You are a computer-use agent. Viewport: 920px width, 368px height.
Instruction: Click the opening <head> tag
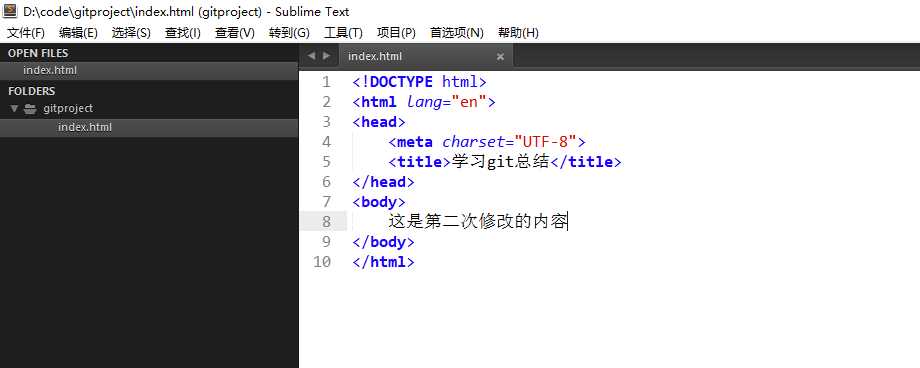coord(379,122)
